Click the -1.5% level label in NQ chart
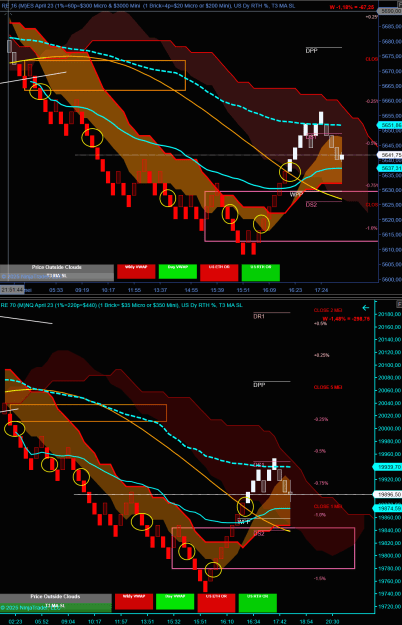 (x=320, y=578)
